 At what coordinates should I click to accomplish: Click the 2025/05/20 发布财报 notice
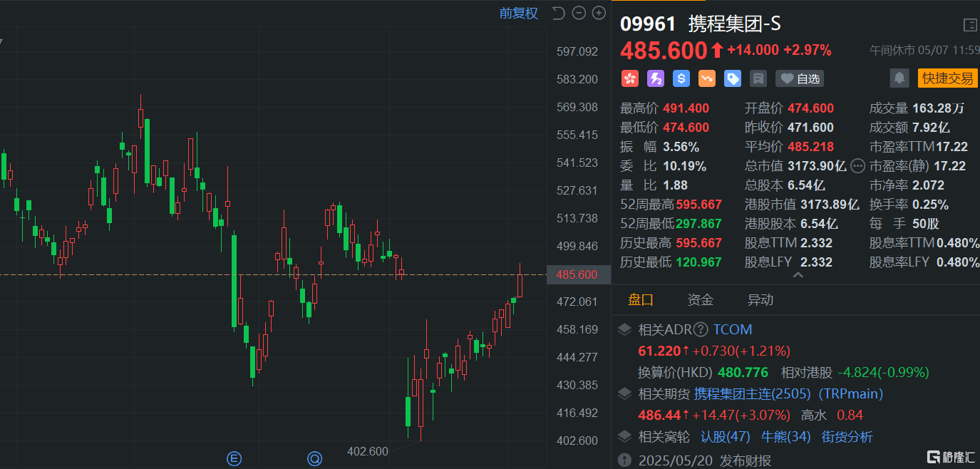click(704, 460)
